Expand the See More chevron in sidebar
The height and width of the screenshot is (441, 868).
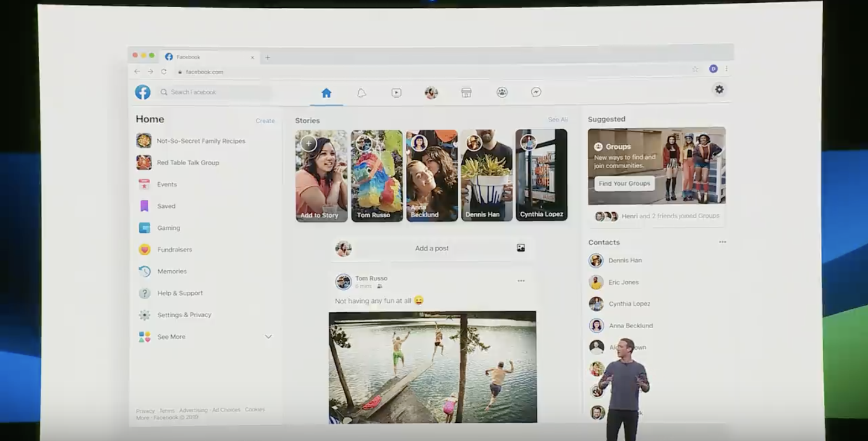[268, 337]
